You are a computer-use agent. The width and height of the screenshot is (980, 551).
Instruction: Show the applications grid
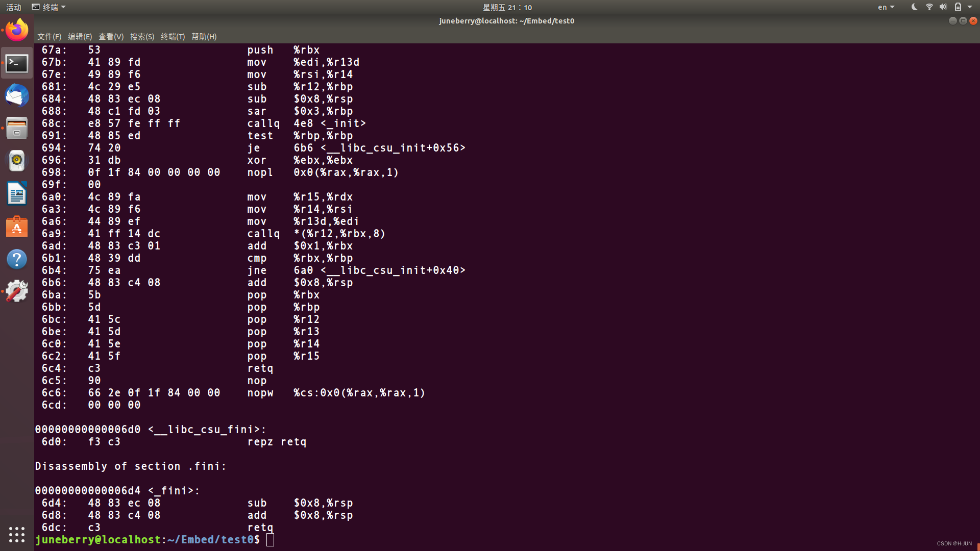pos(17,534)
